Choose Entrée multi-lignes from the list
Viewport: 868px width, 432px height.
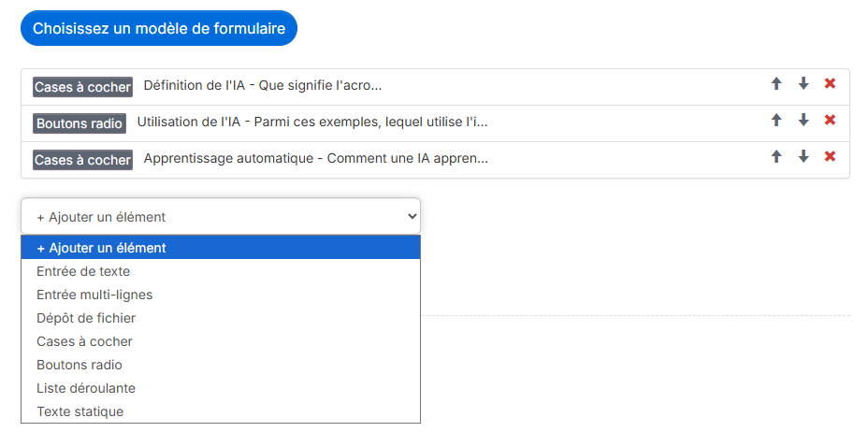tap(221, 295)
